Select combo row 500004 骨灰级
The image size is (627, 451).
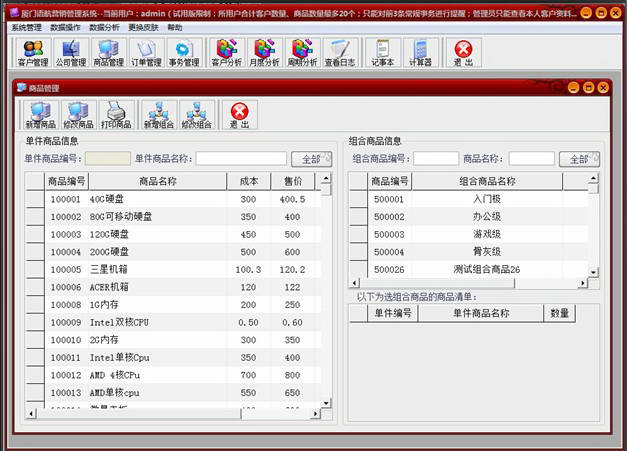pyautogui.click(x=478, y=252)
